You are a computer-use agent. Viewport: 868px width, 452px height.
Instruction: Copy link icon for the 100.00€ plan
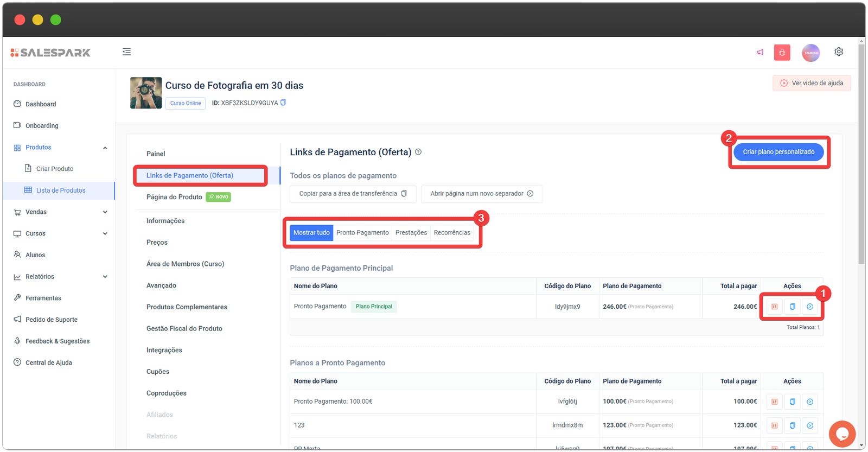click(792, 402)
